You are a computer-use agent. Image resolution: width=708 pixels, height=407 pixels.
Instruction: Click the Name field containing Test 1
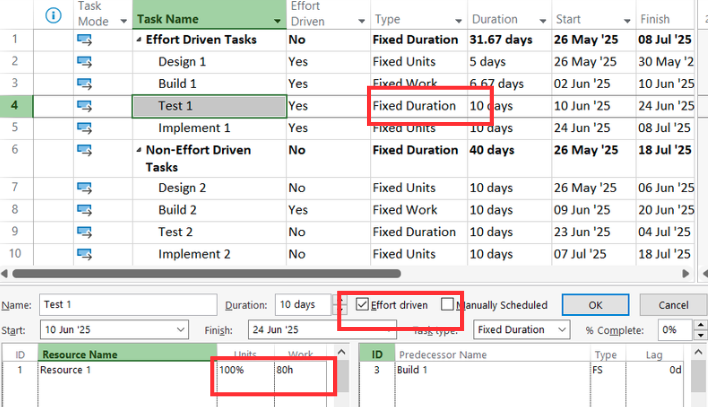pos(128,304)
